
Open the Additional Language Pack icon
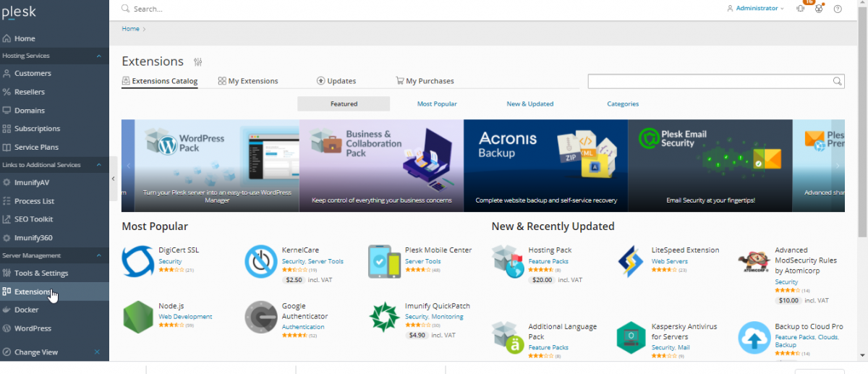click(x=508, y=338)
